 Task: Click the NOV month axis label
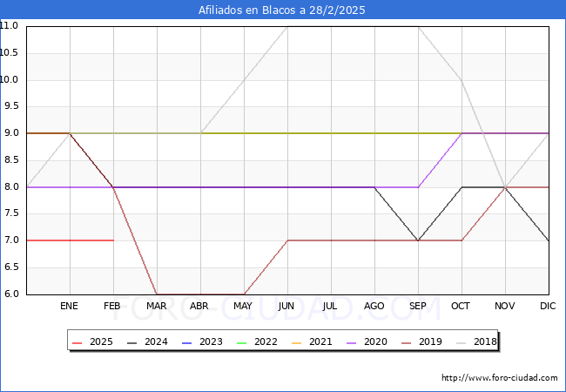pyautogui.click(x=505, y=306)
